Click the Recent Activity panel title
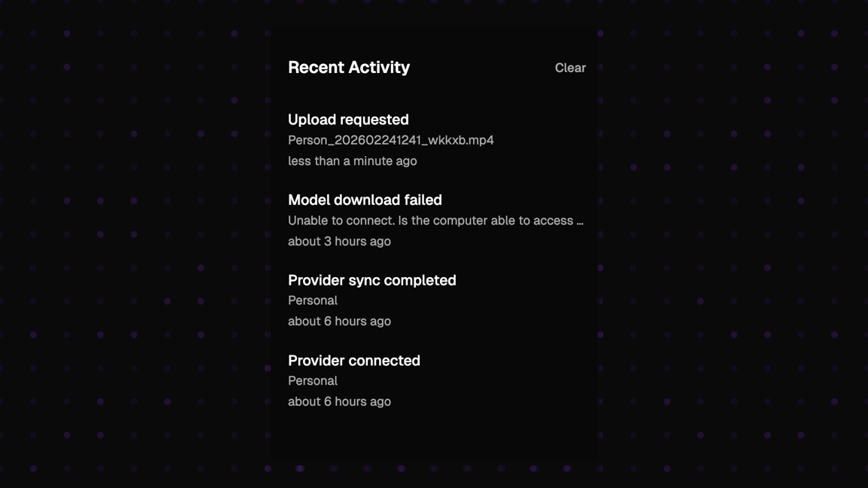The image size is (868, 488). click(349, 68)
